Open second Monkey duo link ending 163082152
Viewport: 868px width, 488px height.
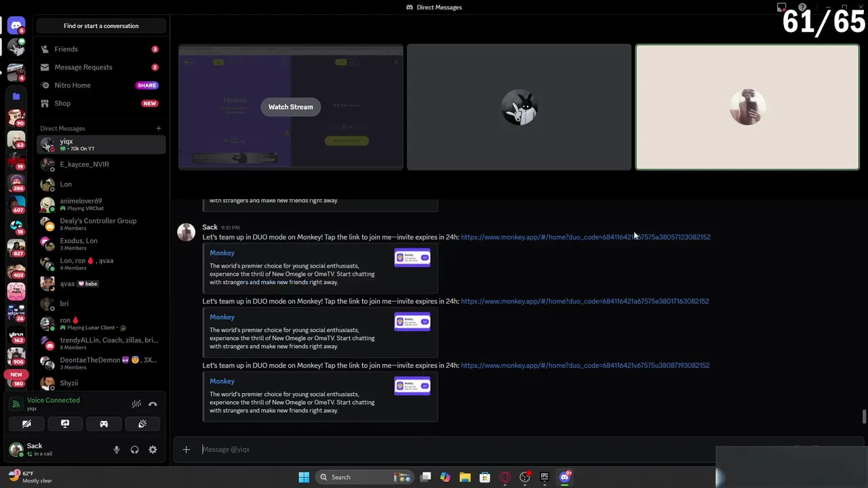585,301
